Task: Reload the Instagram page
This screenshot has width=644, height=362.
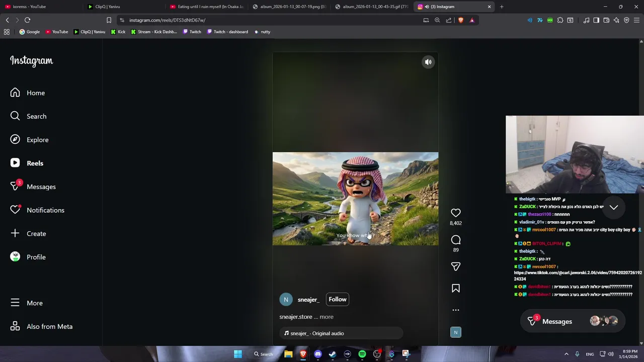Action: (28, 20)
